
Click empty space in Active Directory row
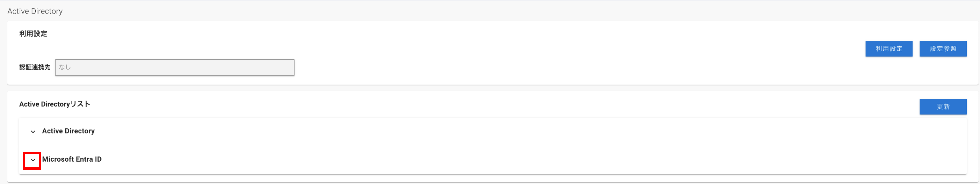click(x=532, y=132)
